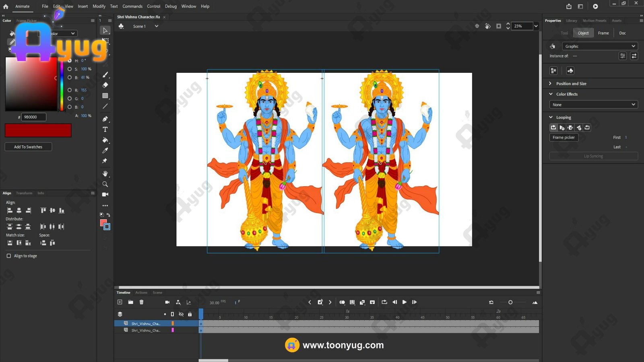The image size is (644, 362).
Task: Play the timeline animation
Action: coord(405,302)
